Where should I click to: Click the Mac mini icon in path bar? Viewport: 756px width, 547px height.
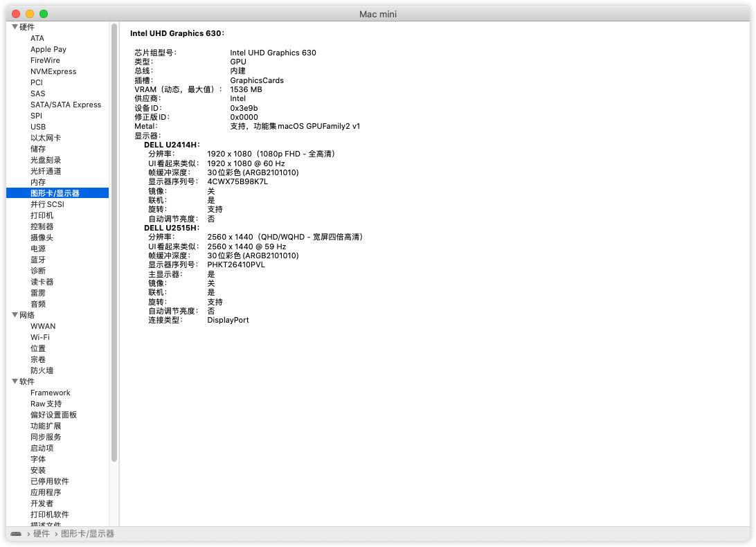16,533
